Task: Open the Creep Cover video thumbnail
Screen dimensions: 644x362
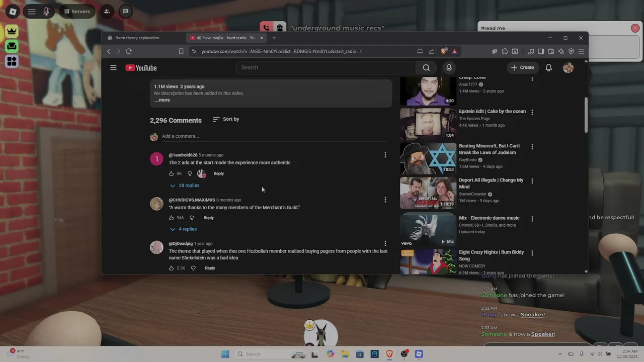Action: 428,90
